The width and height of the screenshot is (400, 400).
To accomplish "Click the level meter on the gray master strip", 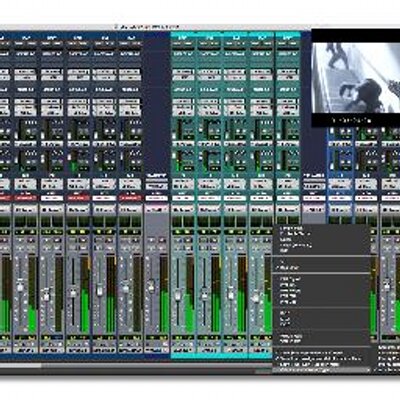I will 164,295.
